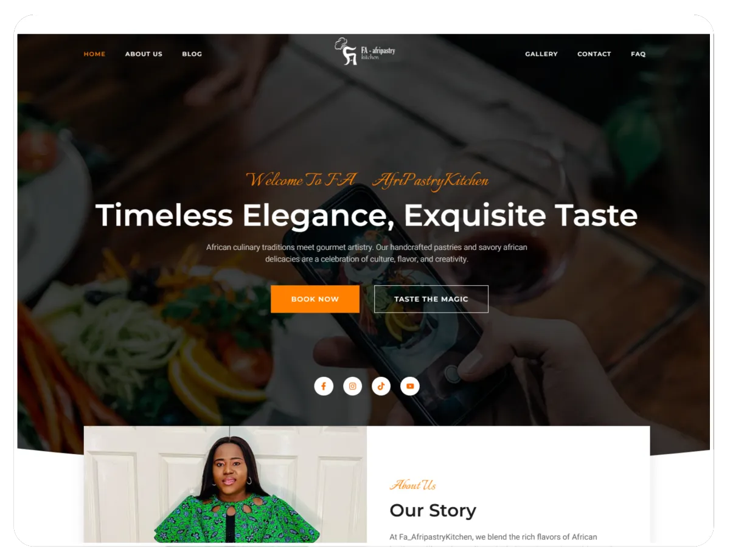Open the ABOUT US menu item
Screen dimensions: 730x560
pyautogui.click(x=144, y=54)
